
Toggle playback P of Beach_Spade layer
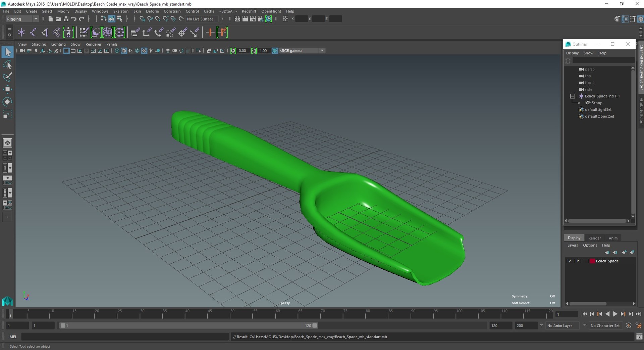point(578,261)
